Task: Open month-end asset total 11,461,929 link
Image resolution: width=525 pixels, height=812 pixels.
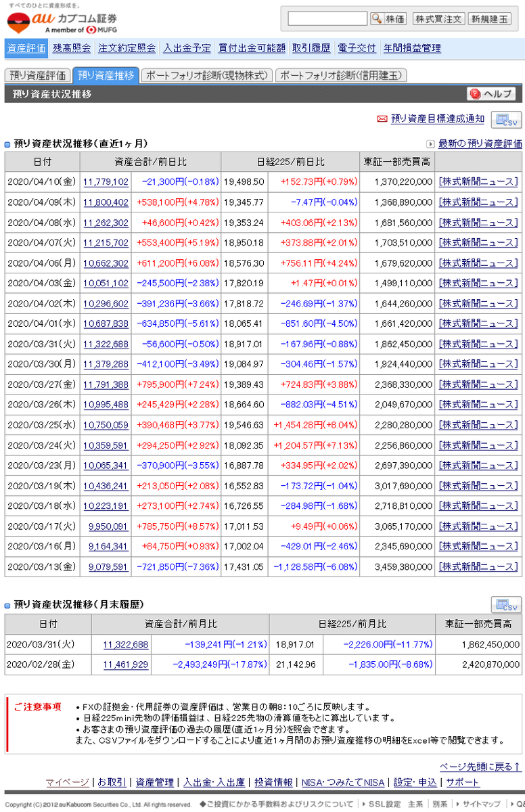Action: tap(125, 665)
